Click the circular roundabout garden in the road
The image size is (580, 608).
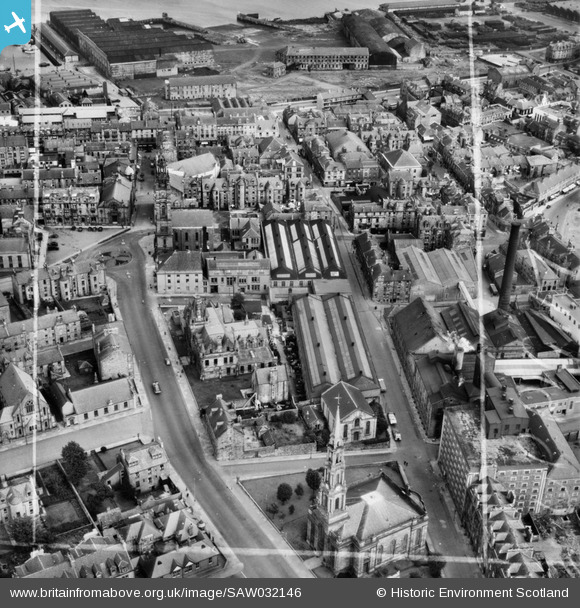pyautogui.click(x=115, y=257)
